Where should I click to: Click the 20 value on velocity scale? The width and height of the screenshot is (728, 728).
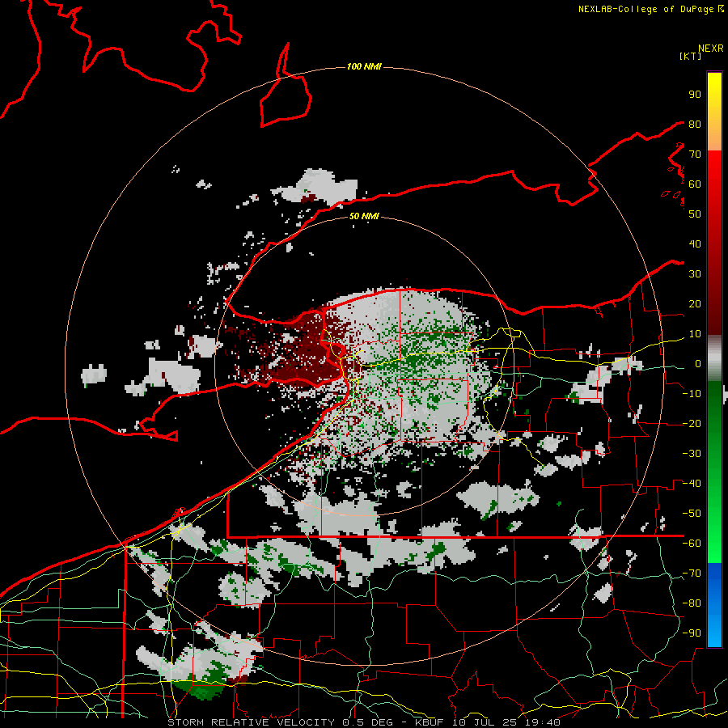[695, 304]
